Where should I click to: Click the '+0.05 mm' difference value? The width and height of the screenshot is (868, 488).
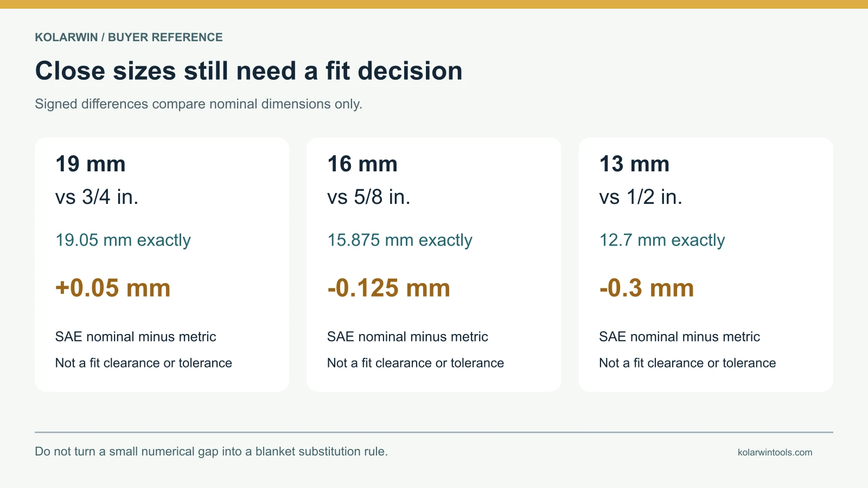coord(113,288)
